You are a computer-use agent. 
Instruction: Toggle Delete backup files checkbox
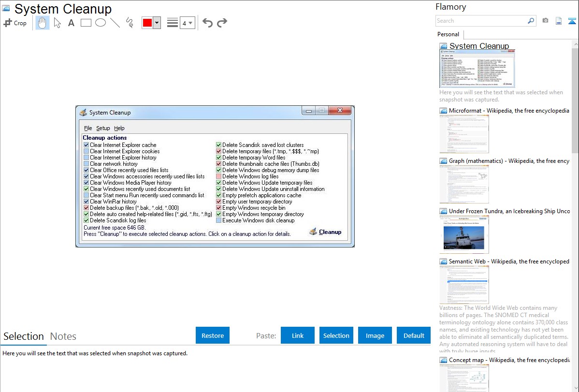[x=86, y=208]
